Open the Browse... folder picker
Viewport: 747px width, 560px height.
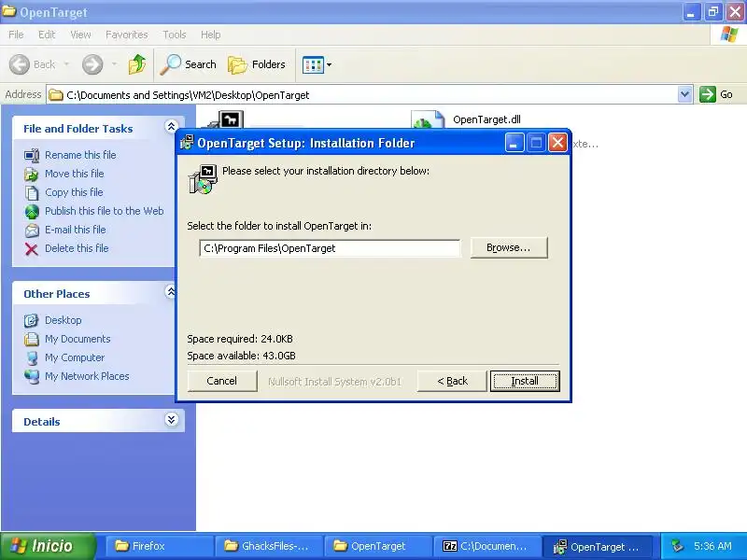pyautogui.click(x=509, y=247)
